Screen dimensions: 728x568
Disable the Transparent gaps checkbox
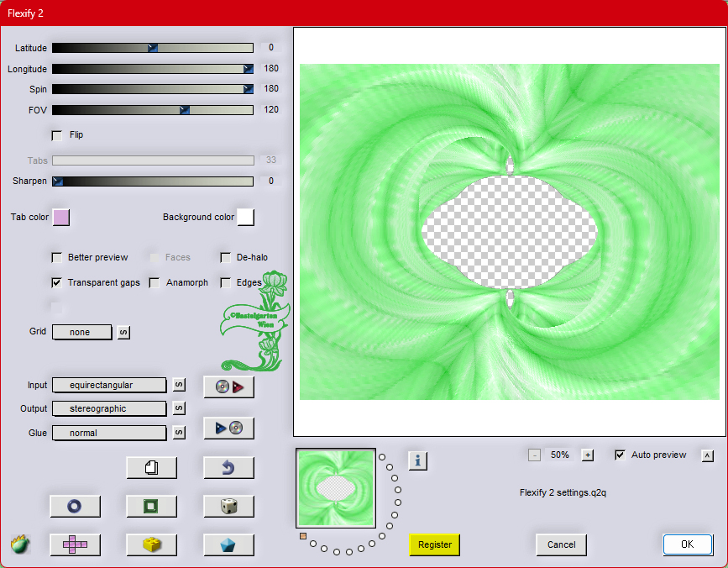(x=57, y=283)
